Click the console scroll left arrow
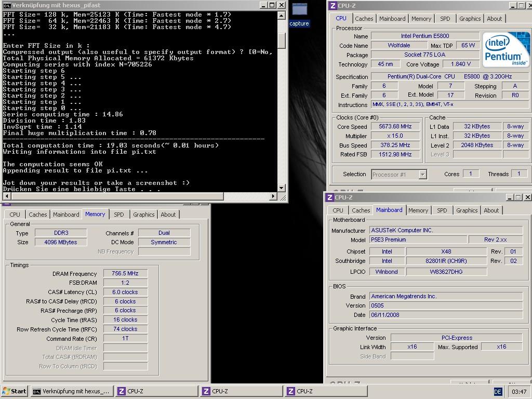532x399 pixels. pos(6,196)
